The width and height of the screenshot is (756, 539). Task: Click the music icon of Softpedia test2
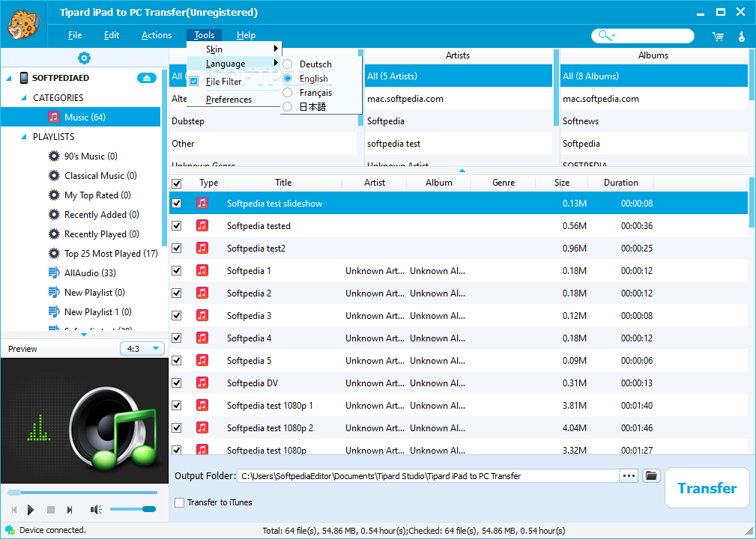202,248
